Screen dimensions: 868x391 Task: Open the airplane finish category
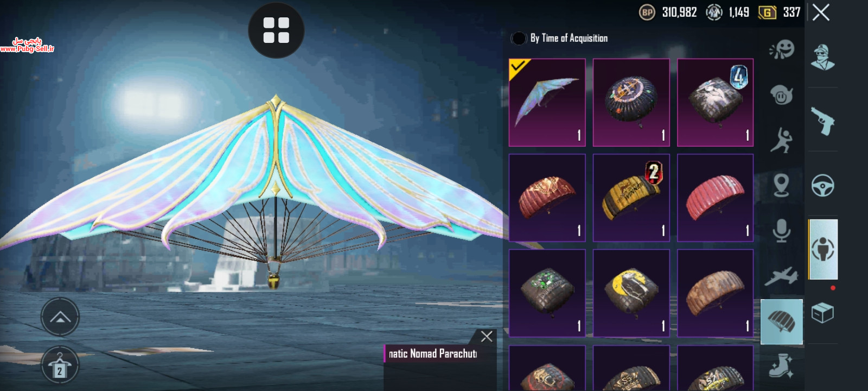pyautogui.click(x=781, y=276)
